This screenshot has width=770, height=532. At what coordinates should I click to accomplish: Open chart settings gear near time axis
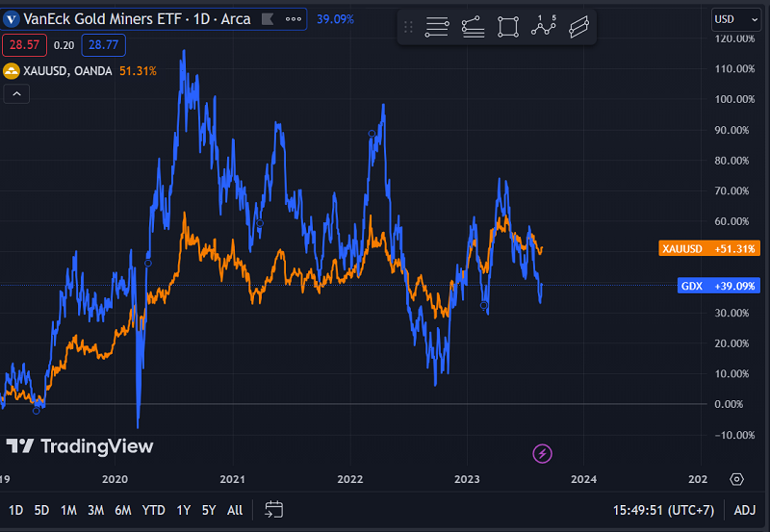736,479
